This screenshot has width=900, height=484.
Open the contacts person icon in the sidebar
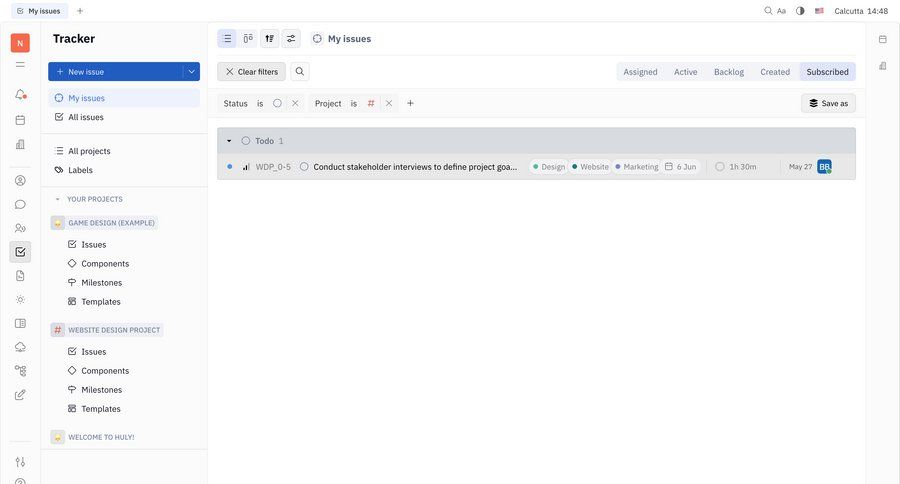pyautogui.click(x=20, y=180)
